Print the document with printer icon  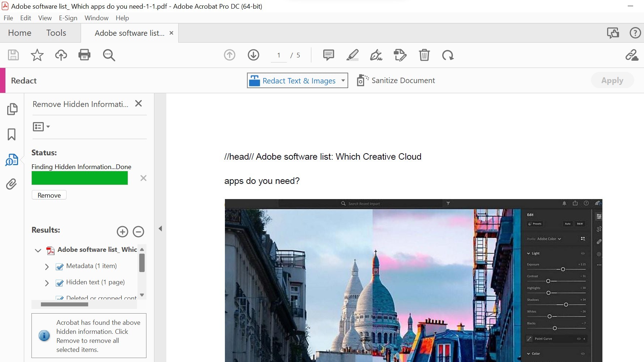(85, 55)
